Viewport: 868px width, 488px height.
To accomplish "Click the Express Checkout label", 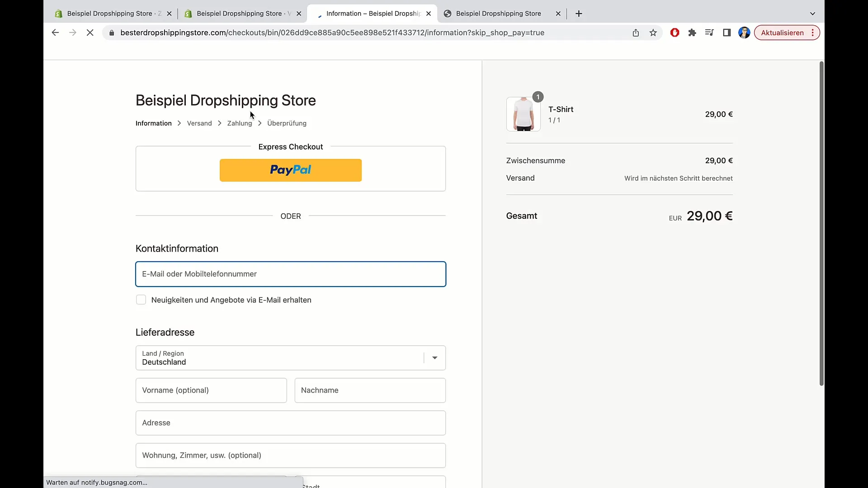I will point(291,147).
